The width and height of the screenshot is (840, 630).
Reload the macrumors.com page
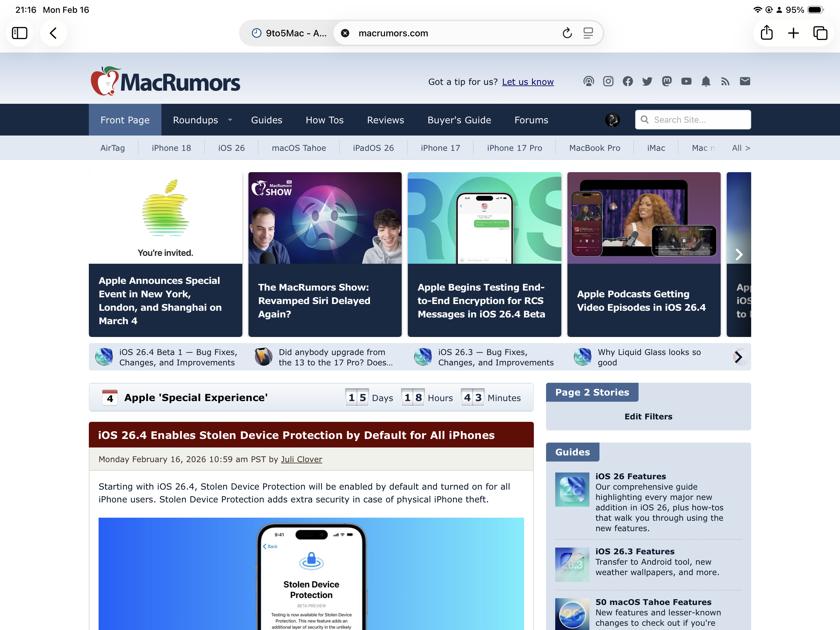pos(567,33)
